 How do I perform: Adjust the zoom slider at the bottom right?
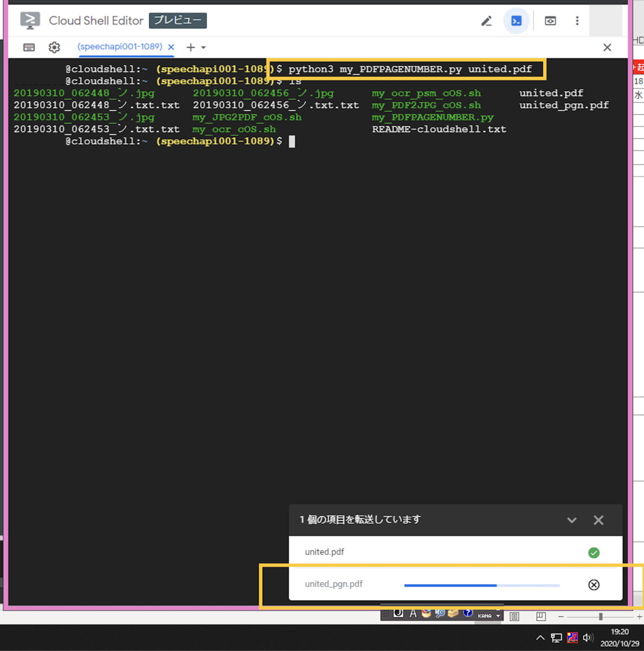[x=602, y=616]
